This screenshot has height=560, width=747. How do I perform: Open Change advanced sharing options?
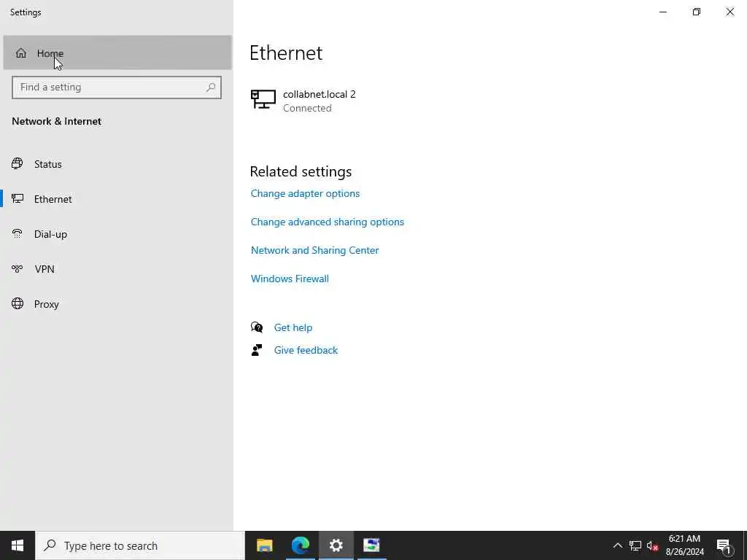tap(328, 222)
